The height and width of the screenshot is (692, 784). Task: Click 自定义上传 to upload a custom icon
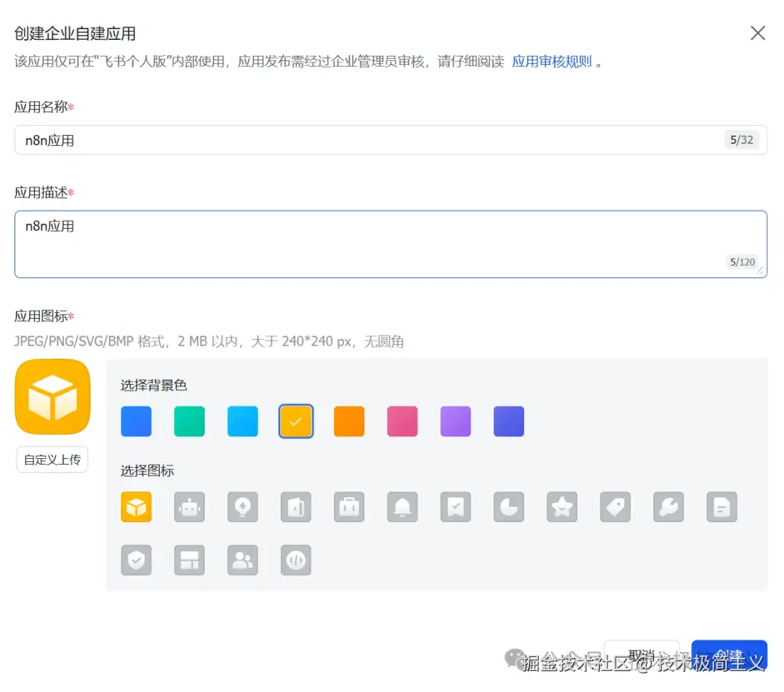(52, 459)
